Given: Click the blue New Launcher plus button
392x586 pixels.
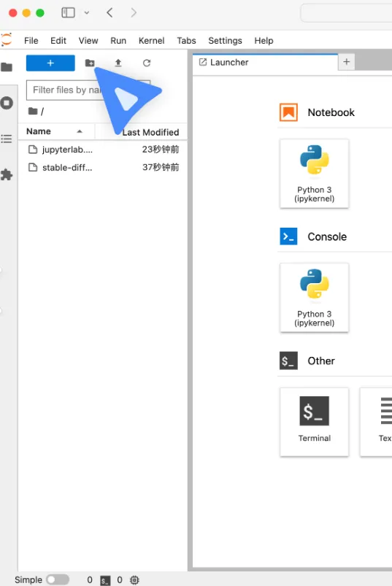Looking at the screenshot, I should tap(50, 63).
